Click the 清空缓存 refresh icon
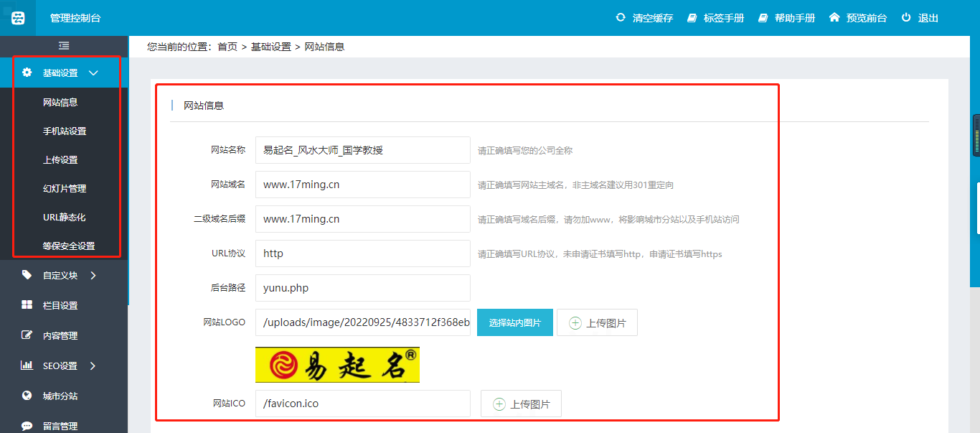 [621, 17]
